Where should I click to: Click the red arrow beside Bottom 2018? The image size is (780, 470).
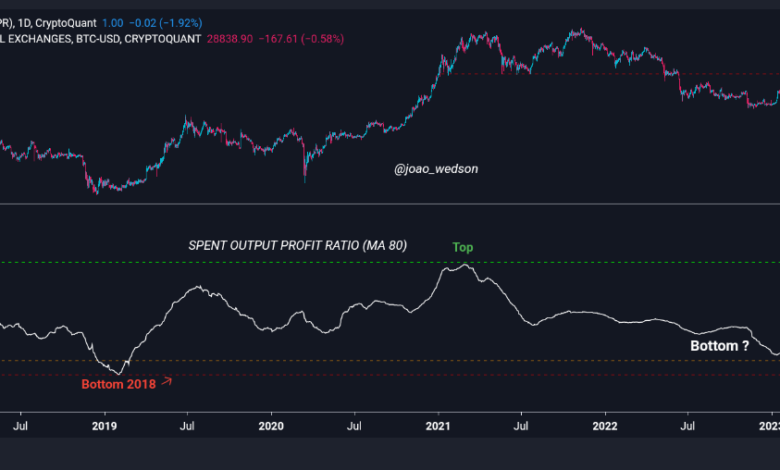tap(166, 380)
